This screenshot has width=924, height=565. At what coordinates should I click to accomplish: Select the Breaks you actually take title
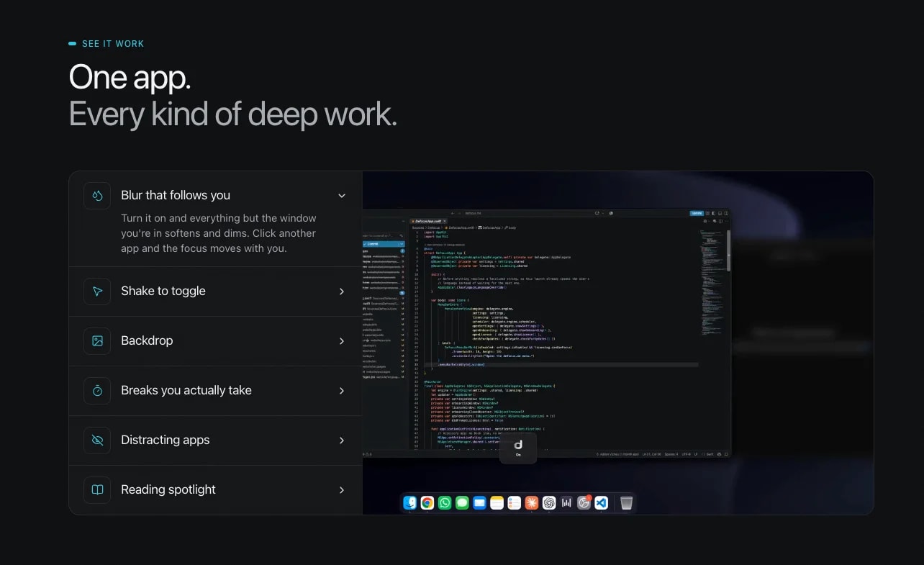186,391
